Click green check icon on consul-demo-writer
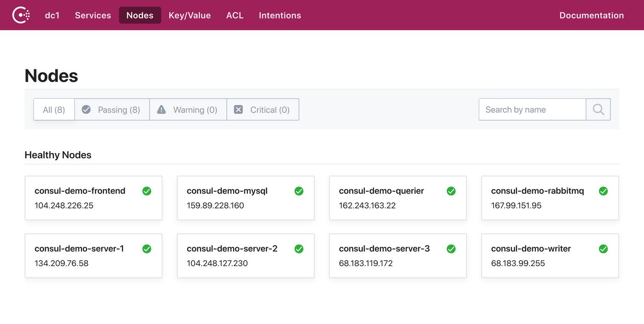644x324 pixels. (603, 249)
